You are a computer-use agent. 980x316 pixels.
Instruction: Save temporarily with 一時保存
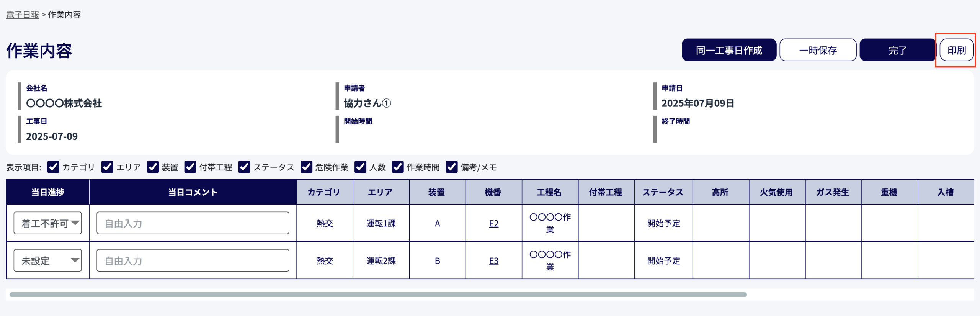(818, 50)
